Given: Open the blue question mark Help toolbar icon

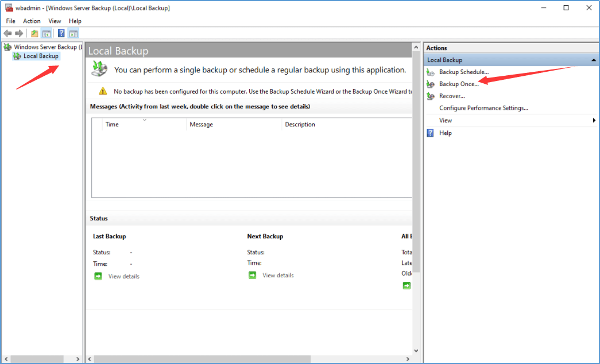Looking at the screenshot, I should tap(61, 33).
